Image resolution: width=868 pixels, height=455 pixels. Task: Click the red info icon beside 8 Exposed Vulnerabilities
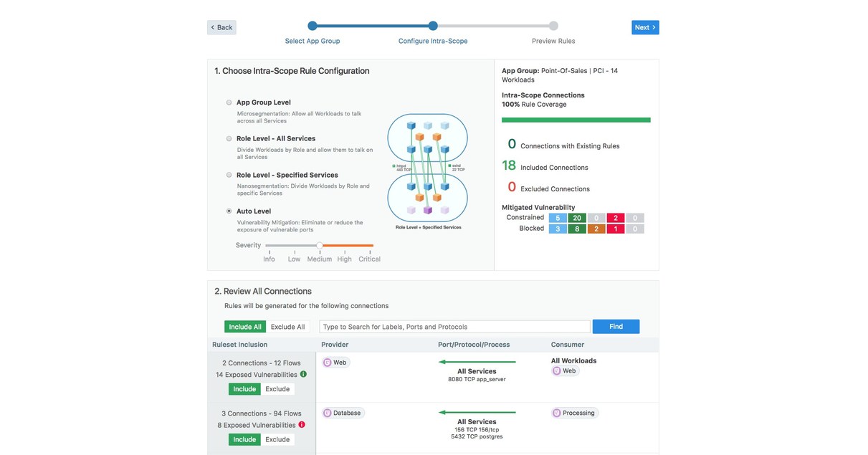tap(302, 424)
